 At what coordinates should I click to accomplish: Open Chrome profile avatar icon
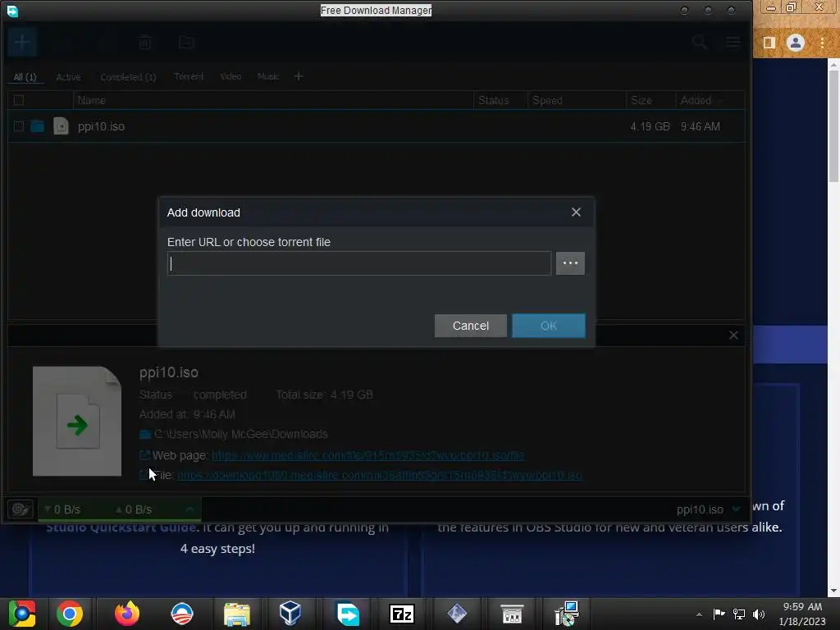pos(796,43)
